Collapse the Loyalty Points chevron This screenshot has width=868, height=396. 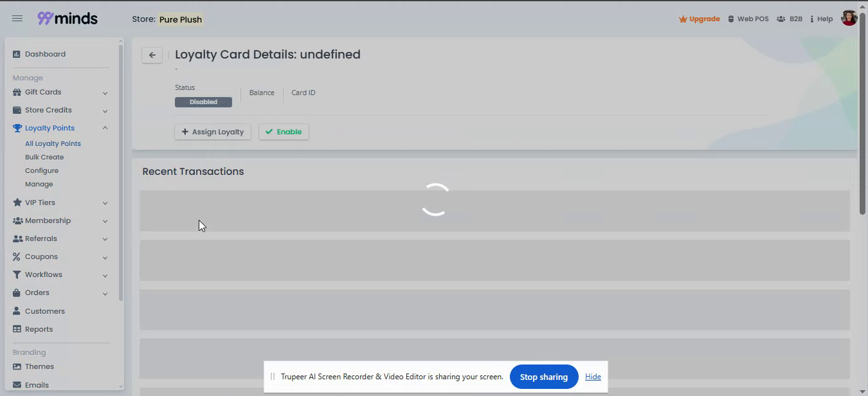click(105, 128)
